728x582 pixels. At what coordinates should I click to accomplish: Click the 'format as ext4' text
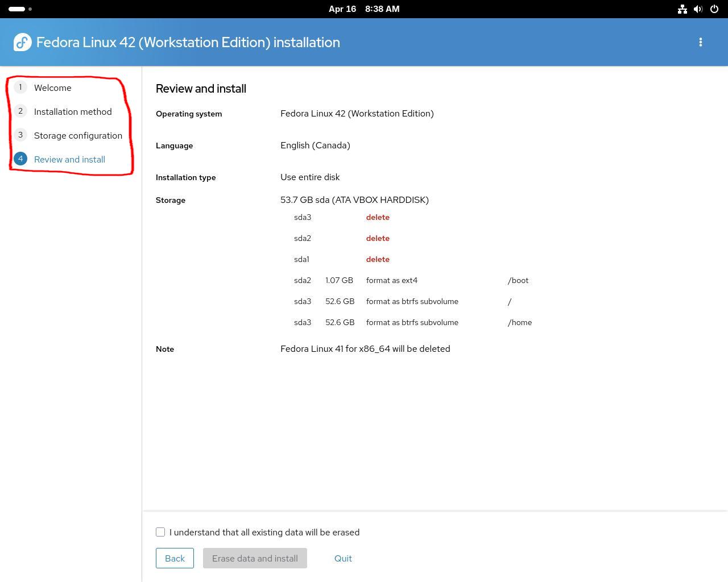[x=392, y=280]
